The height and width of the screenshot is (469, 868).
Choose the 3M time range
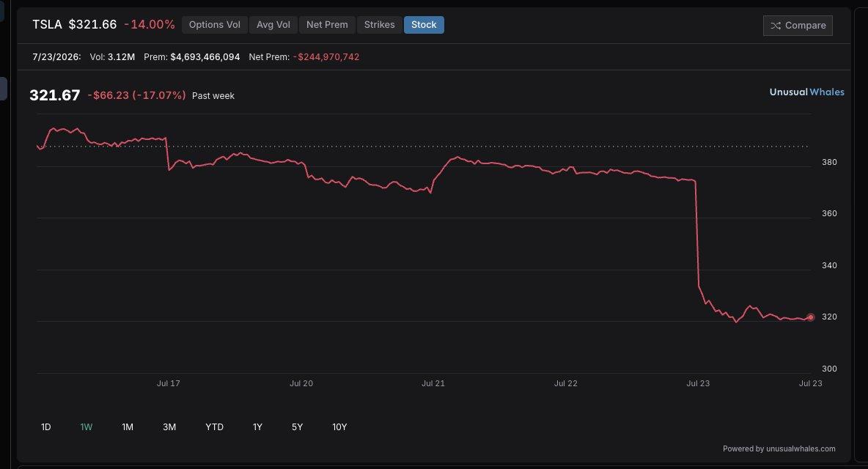point(169,427)
